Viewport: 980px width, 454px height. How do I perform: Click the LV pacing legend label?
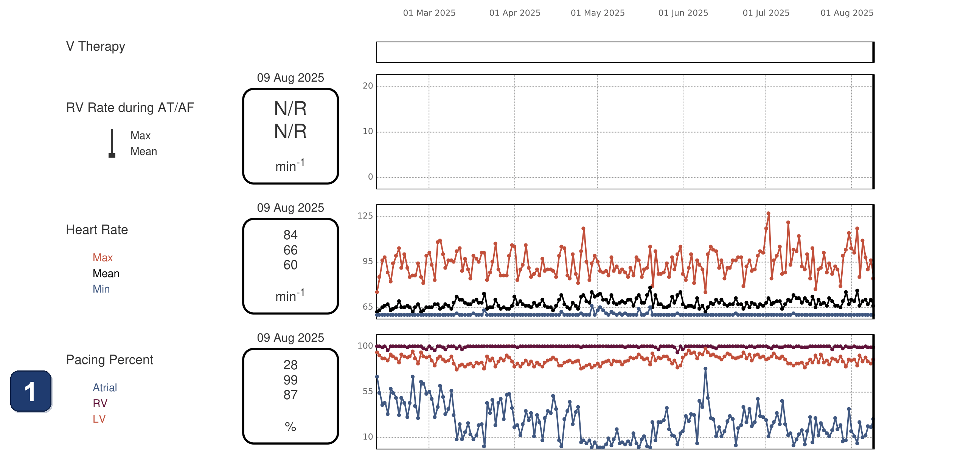click(99, 419)
